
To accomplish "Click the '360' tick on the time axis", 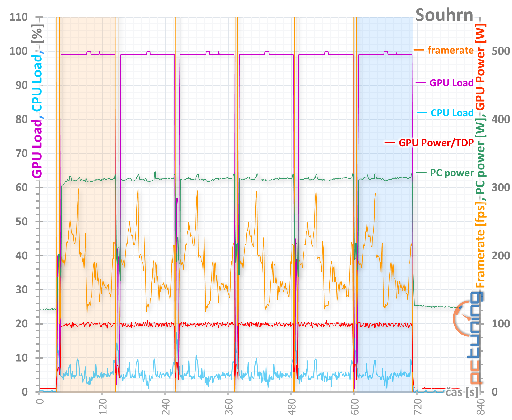I will tap(229, 407).
